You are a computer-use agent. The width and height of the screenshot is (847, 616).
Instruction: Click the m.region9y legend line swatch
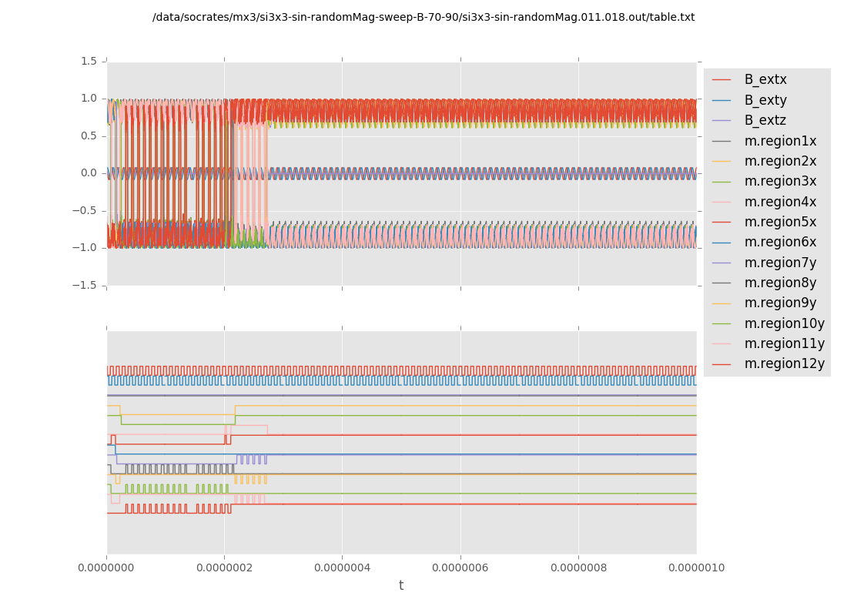click(721, 303)
